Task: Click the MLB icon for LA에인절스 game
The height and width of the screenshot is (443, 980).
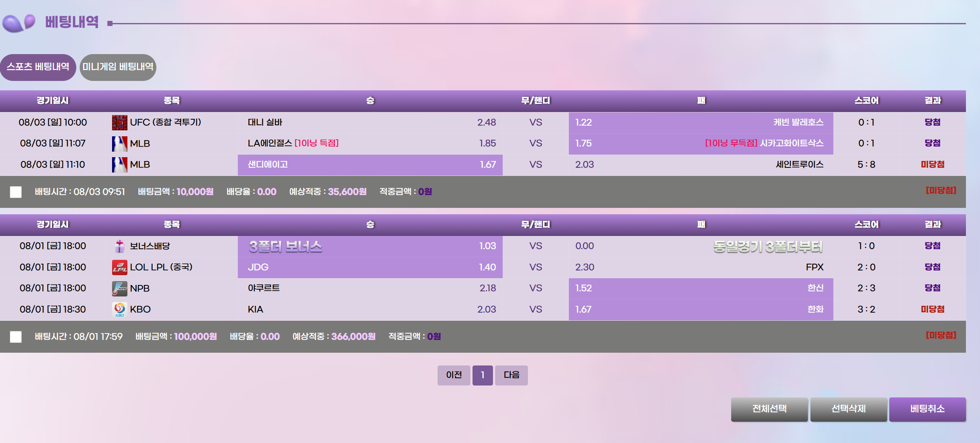Action: coord(119,144)
